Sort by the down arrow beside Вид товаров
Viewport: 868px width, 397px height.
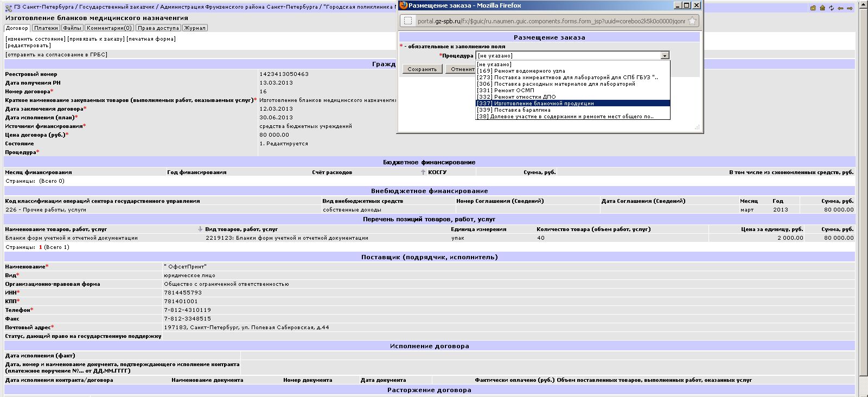[201, 229]
